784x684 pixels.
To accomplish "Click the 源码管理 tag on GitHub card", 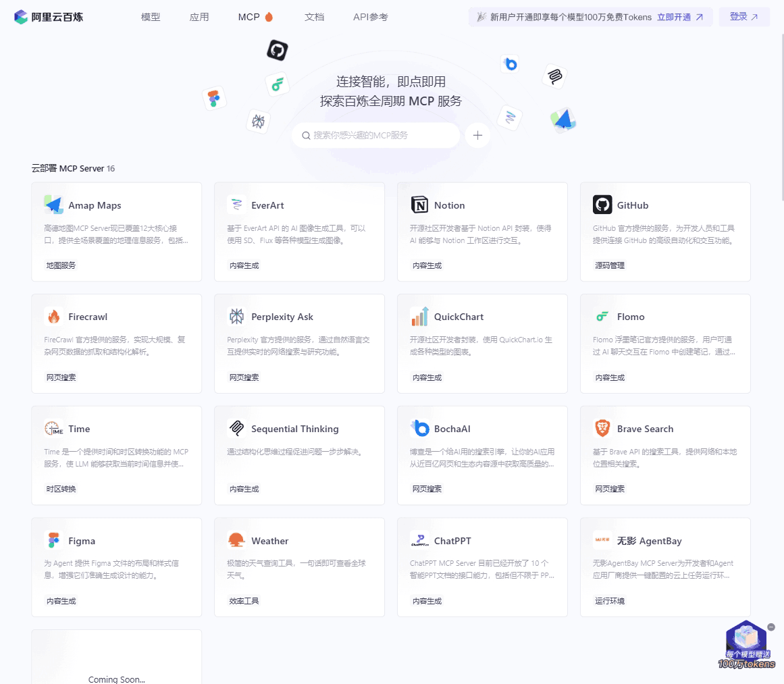I will (610, 265).
